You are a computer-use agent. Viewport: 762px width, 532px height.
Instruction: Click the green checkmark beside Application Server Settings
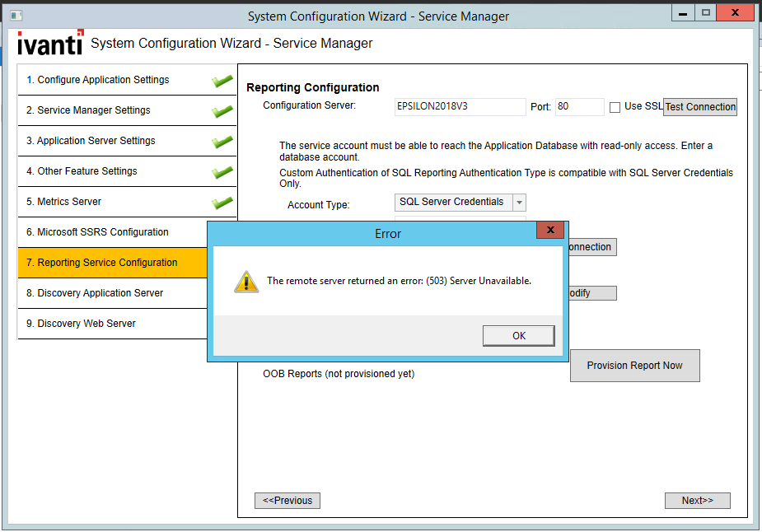(x=222, y=142)
